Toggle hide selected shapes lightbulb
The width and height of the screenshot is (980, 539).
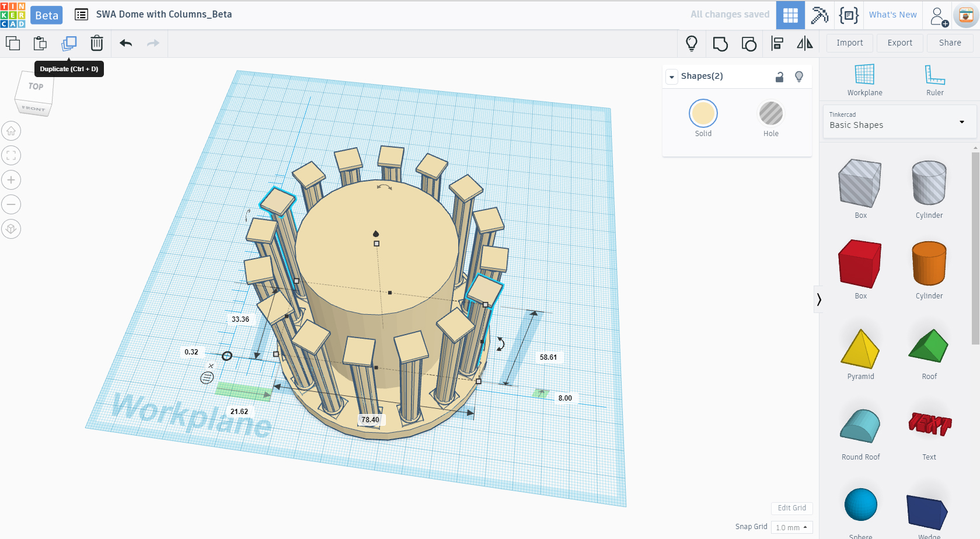click(x=799, y=76)
